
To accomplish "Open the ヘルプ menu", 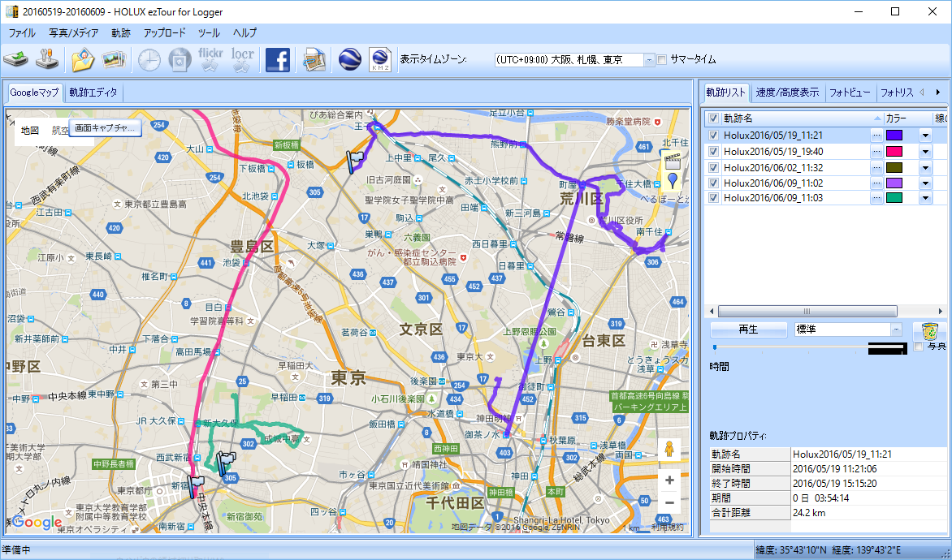I will pos(244,32).
